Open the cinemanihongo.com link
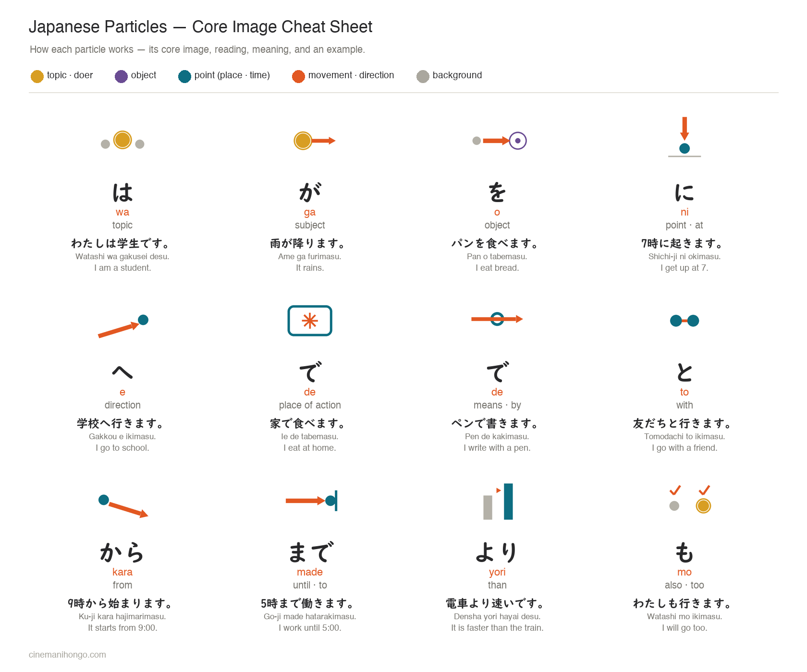 (x=67, y=655)
